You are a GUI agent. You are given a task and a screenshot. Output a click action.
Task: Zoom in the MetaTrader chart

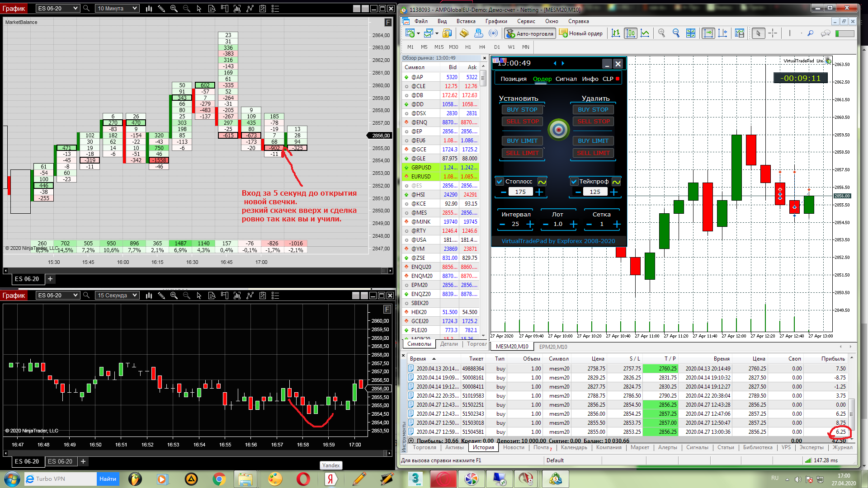click(661, 33)
